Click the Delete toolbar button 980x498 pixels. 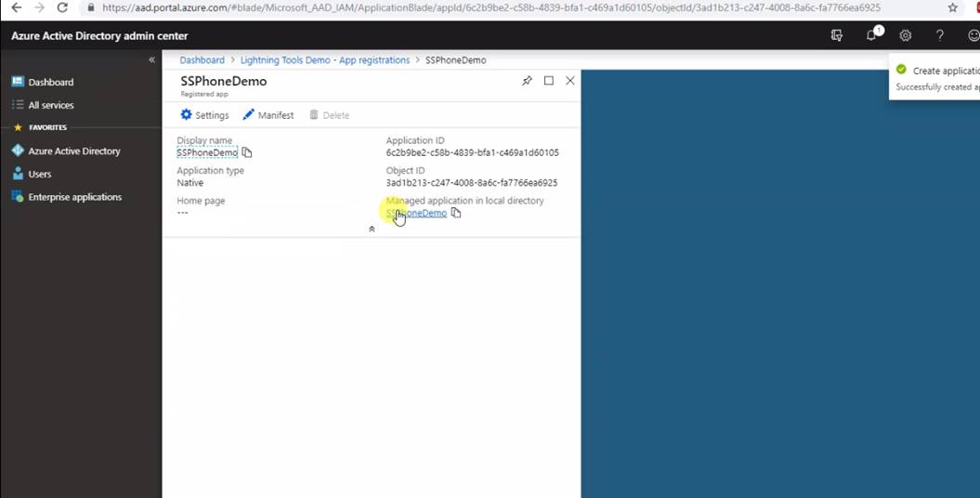pos(329,115)
